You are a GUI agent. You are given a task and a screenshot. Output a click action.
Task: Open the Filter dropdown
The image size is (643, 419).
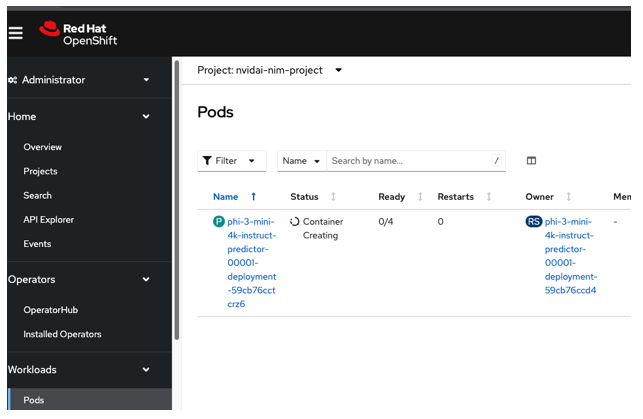click(x=231, y=161)
